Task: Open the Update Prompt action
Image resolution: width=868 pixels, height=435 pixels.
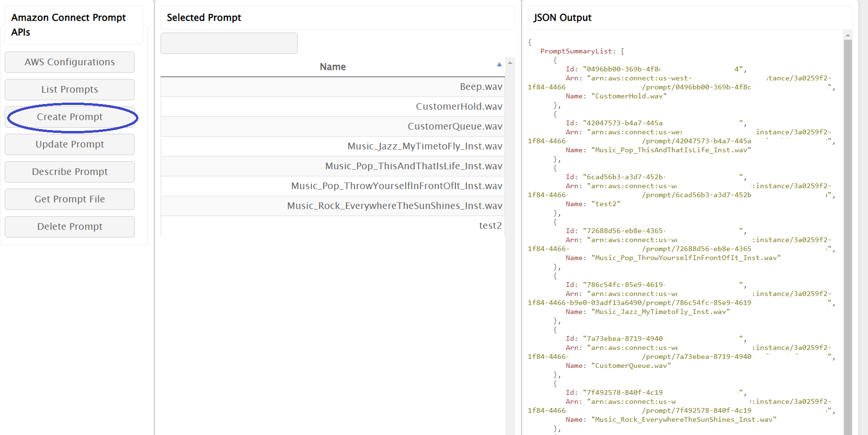Action: click(69, 144)
